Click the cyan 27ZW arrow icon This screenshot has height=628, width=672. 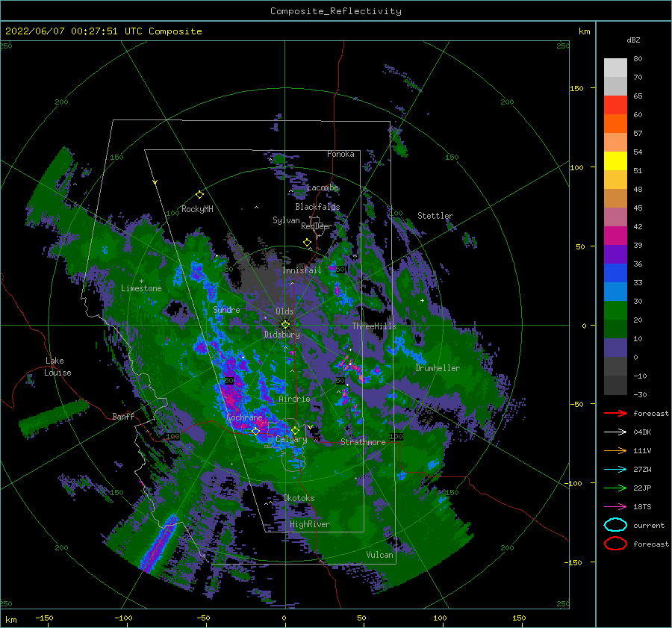point(615,470)
